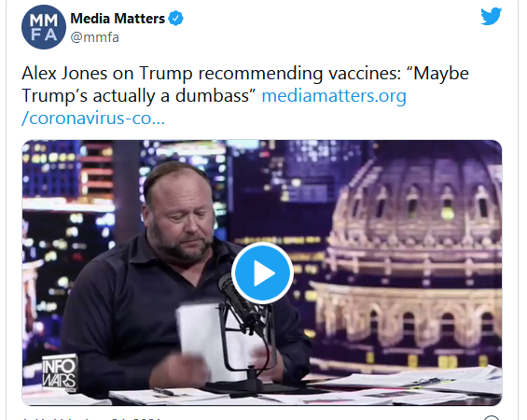Follow the mediamatters.org article link

tap(334, 96)
